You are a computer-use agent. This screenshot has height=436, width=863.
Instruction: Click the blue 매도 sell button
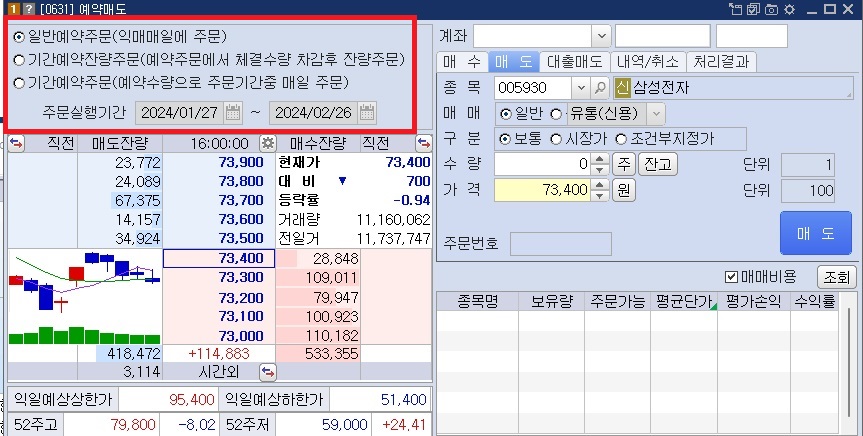pos(816,233)
